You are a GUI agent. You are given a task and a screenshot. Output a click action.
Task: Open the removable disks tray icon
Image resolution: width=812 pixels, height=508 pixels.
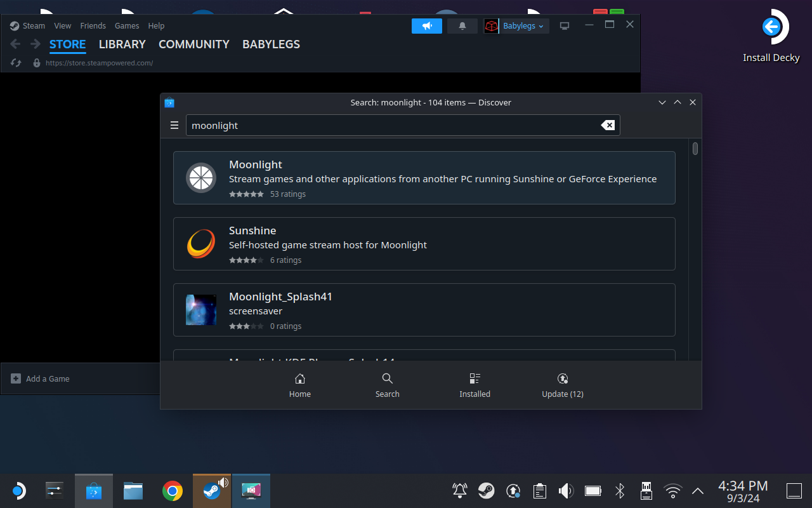(646, 491)
